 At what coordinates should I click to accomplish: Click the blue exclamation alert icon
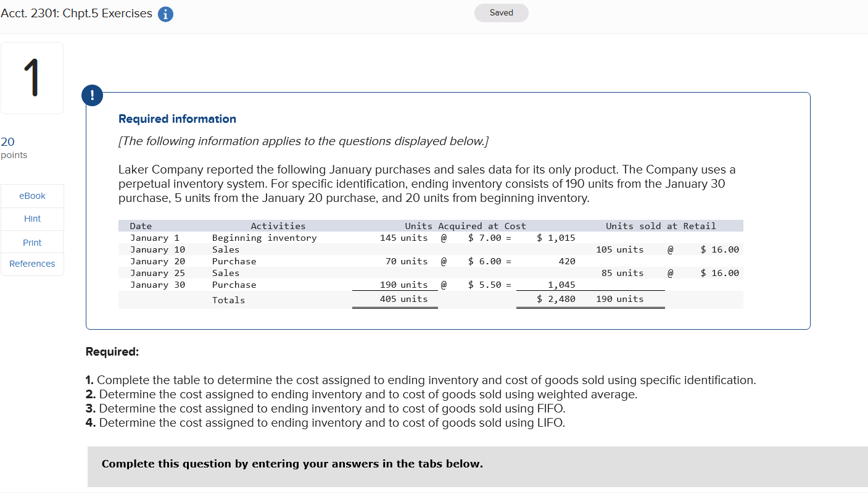click(92, 95)
